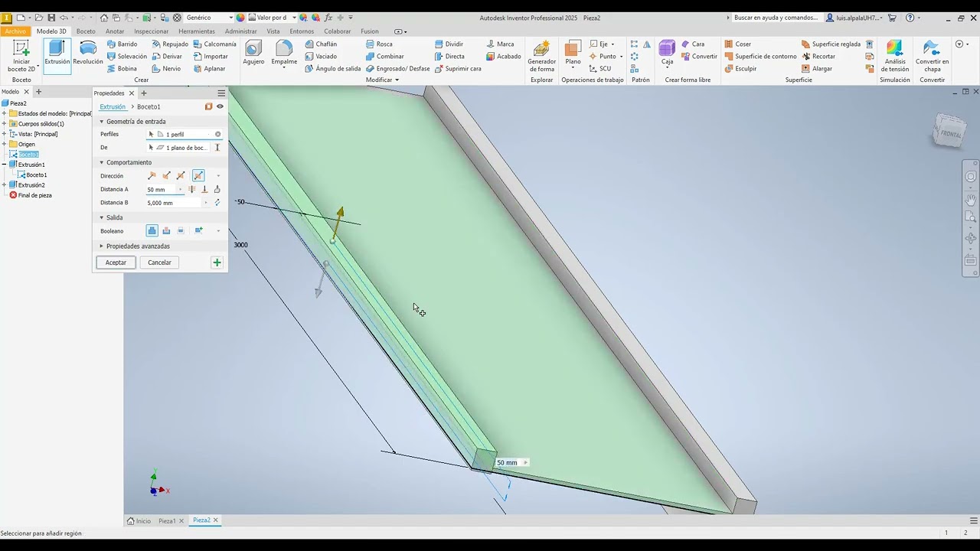Choose the Barrido sweep tool
Screen dimensions: 980x551
click(x=122, y=44)
